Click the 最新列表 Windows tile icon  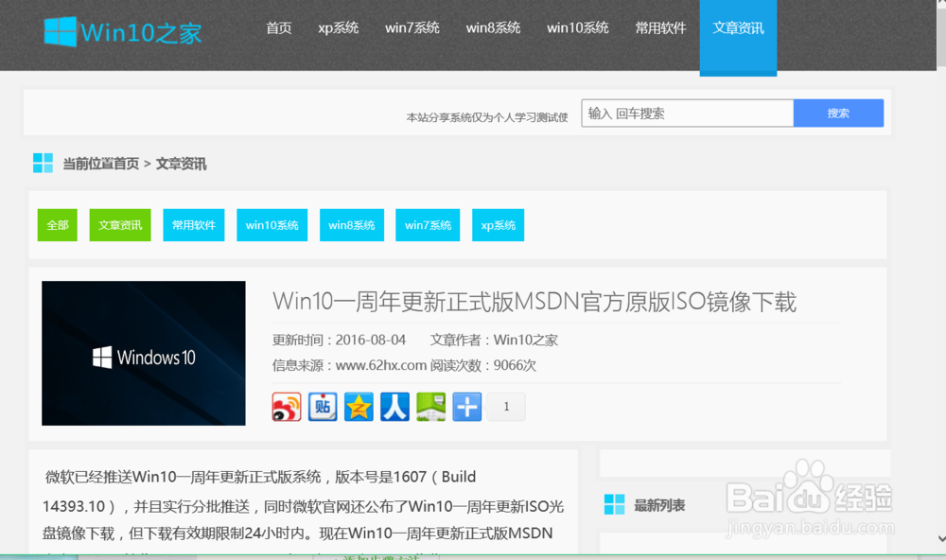pos(615,504)
